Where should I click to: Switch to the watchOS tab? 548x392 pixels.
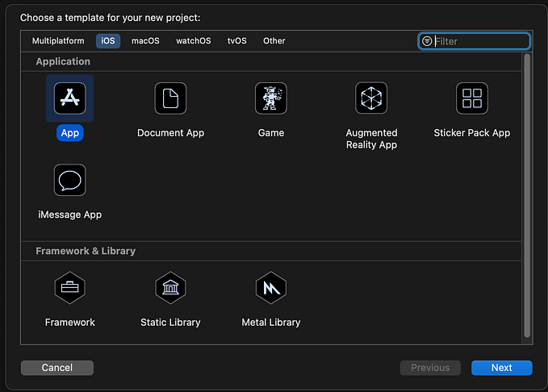pyautogui.click(x=193, y=41)
